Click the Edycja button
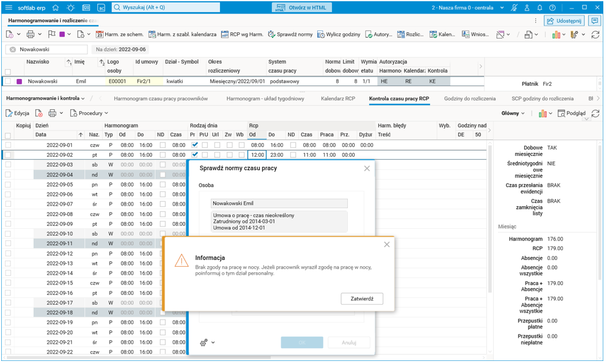Screen dimensions: 607x364 (17, 113)
